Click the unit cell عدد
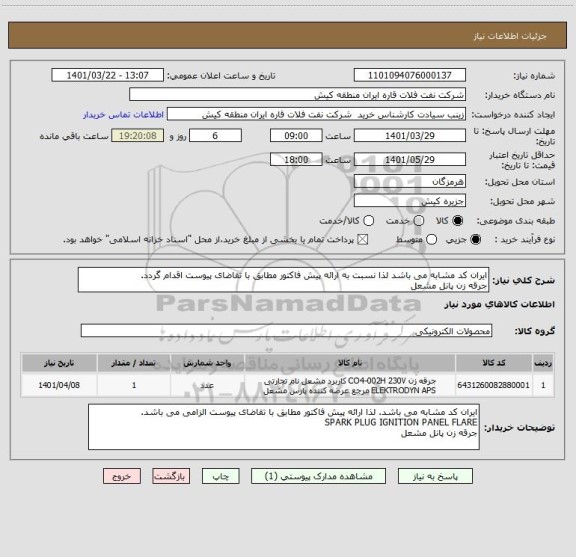The height and width of the screenshot is (557, 576). 207,385
